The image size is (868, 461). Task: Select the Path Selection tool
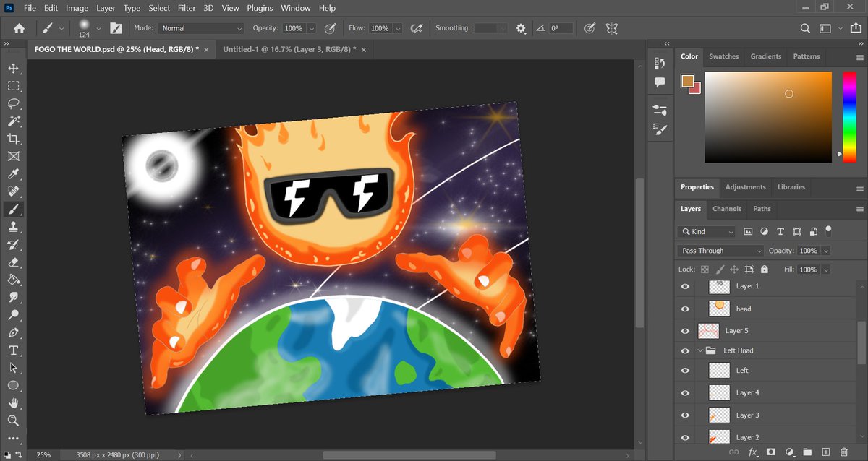(13, 368)
